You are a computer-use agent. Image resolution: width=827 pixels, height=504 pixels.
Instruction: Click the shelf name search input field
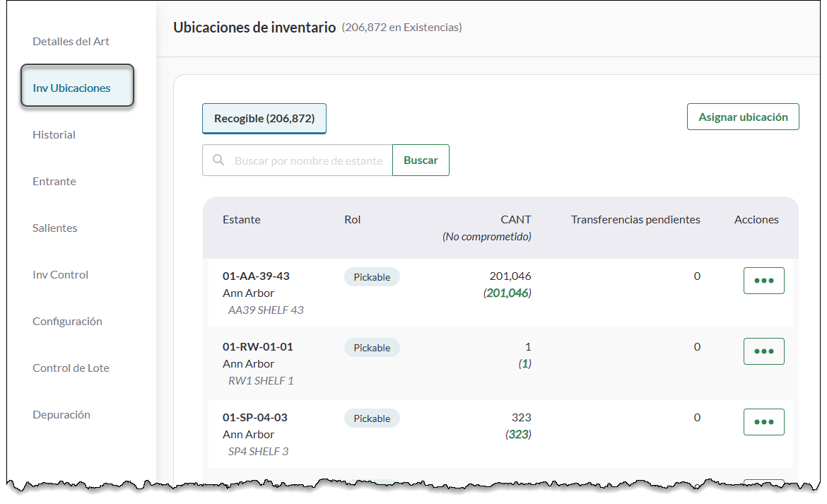click(x=304, y=160)
